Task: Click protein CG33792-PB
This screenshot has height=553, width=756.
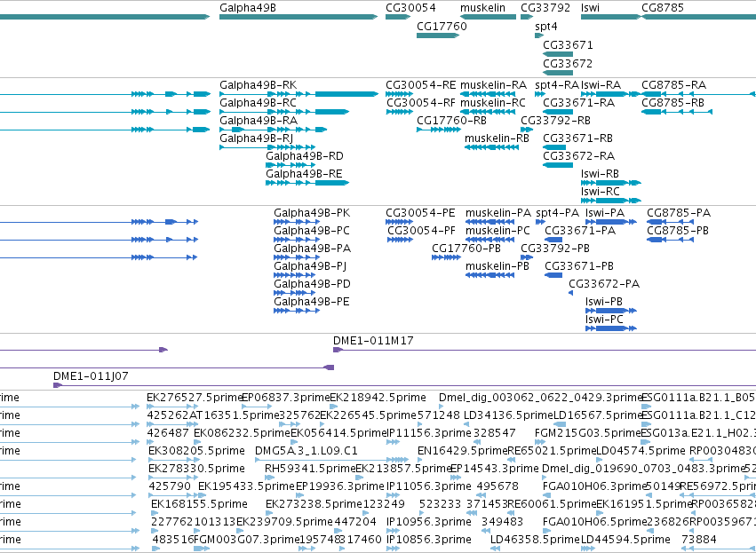Action: [x=527, y=257]
